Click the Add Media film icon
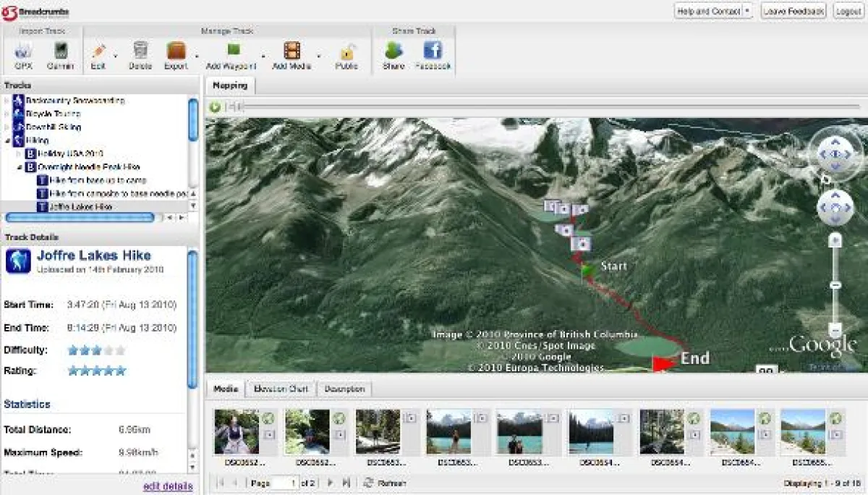This screenshot has width=868, height=495. tap(292, 50)
